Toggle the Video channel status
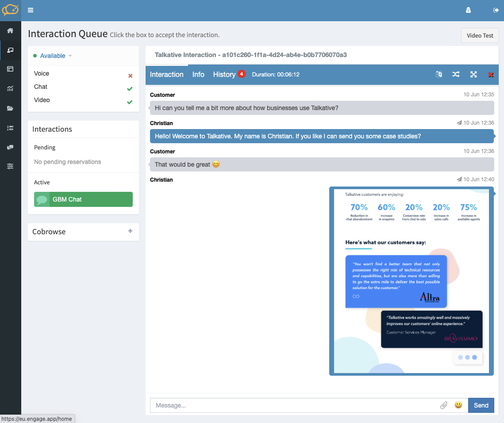The height and width of the screenshot is (423, 504). coord(130,102)
